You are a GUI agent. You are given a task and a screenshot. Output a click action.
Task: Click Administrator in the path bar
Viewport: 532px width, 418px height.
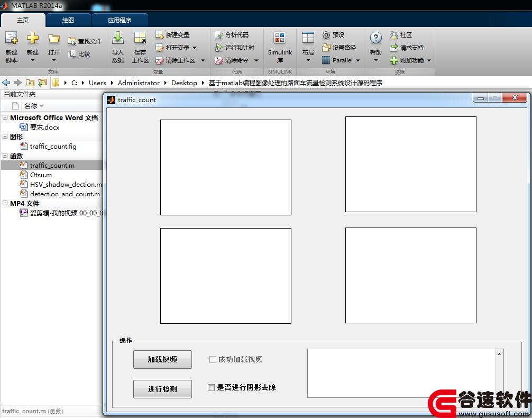coord(139,83)
